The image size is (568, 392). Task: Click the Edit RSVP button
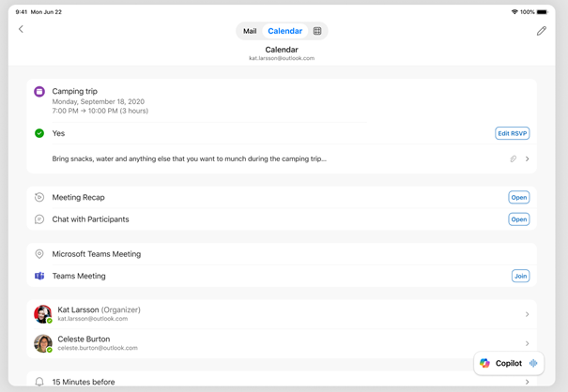512,133
